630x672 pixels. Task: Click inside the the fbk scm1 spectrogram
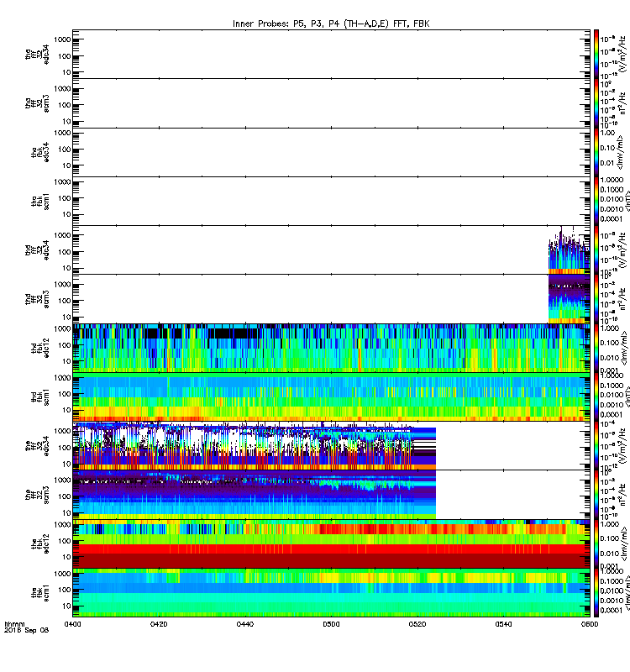[331, 593]
